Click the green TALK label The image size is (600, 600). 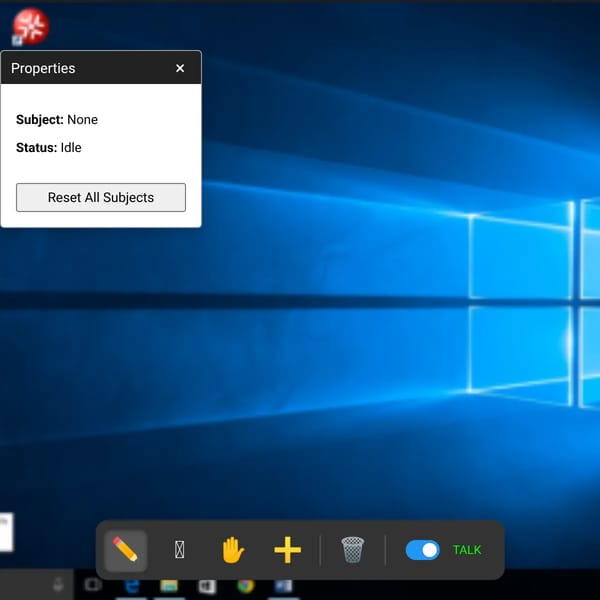[467, 550]
